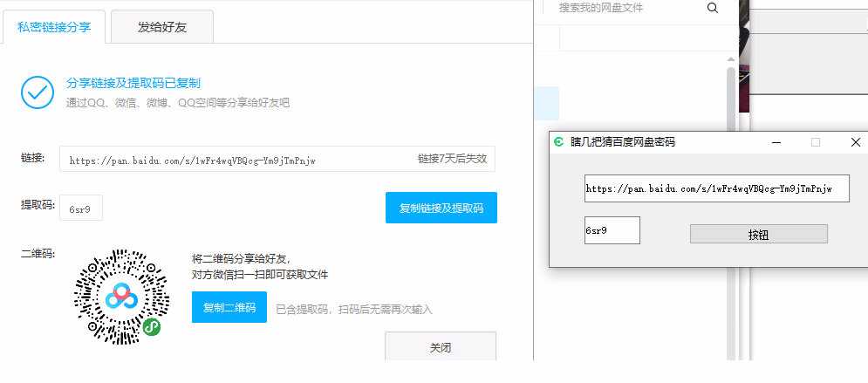The image size is (868, 383).
Task: Open the 发给好友 tab
Action: click(162, 27)
